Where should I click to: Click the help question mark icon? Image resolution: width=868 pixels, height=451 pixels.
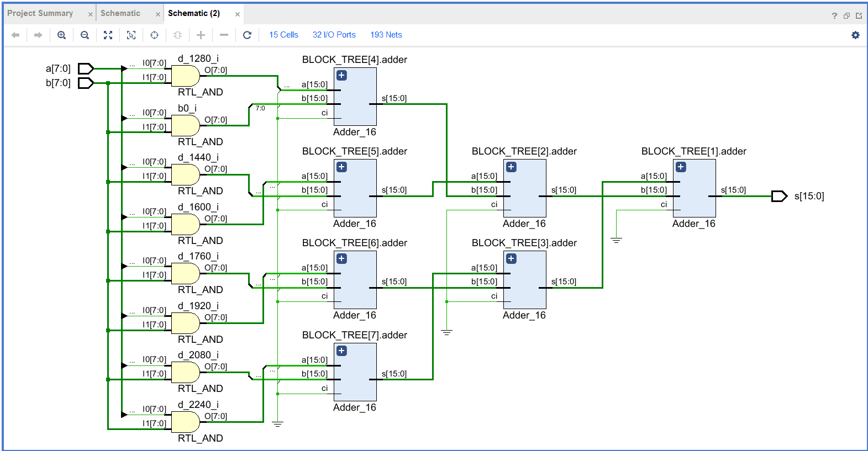(x=834, y=15)
